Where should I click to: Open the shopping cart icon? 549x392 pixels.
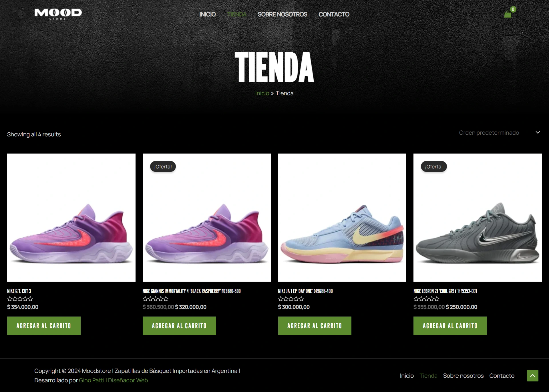coord(508,14)
